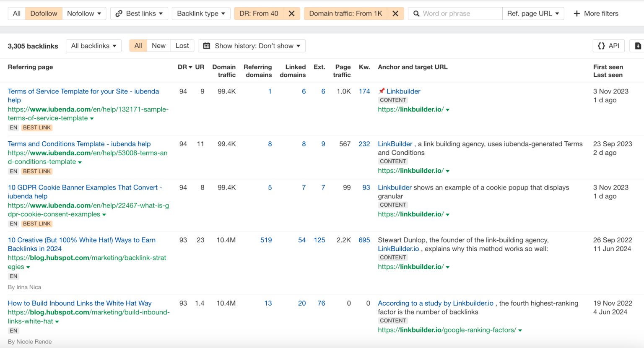Open 10 Creative White Hat Backlinks link
644x348 pixels.
point(82,244)
